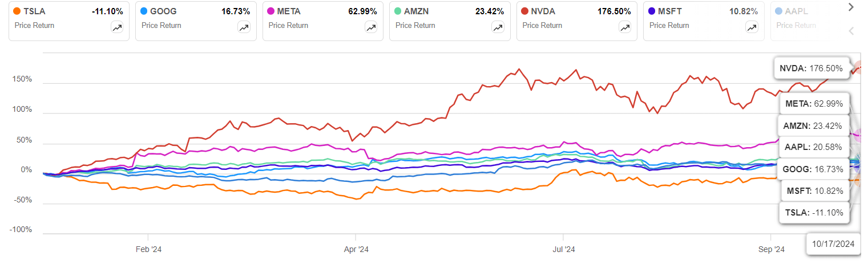Toggle the magenta META series dot
Screen dimensions: 868x272
[271, 11]
